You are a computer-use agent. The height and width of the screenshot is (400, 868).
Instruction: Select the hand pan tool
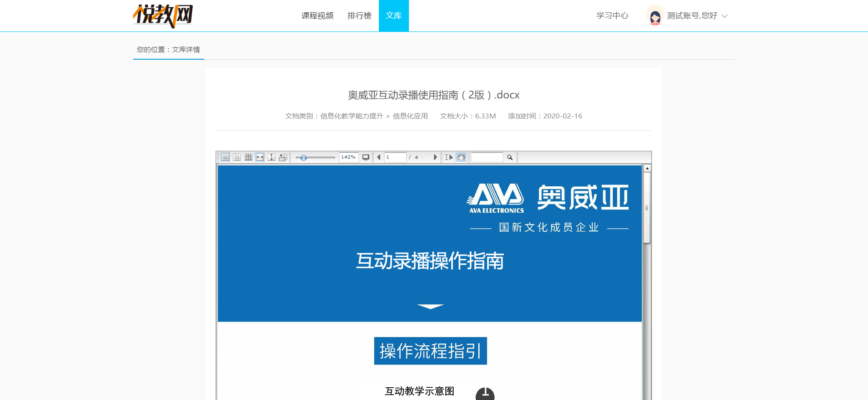coord(461,157)
